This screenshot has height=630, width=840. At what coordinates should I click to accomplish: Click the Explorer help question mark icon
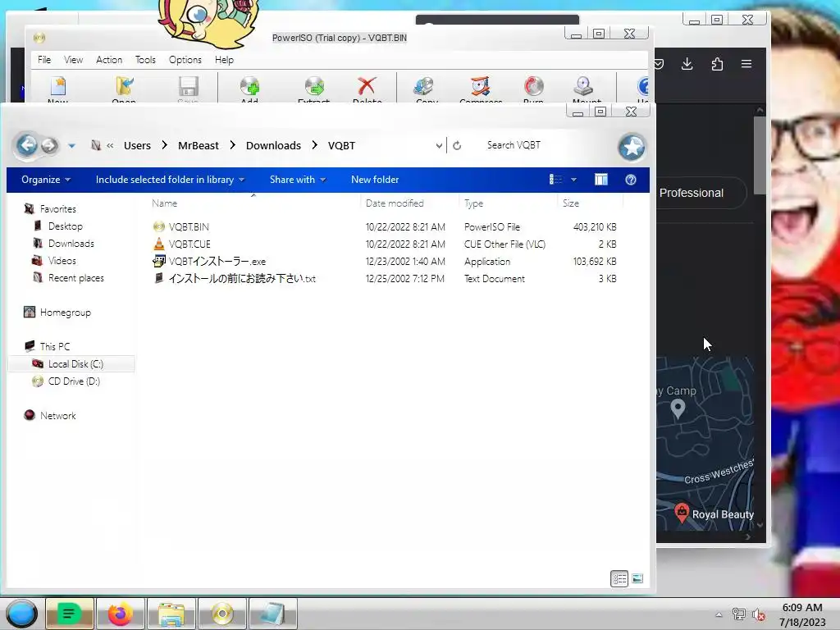(631, 180)
